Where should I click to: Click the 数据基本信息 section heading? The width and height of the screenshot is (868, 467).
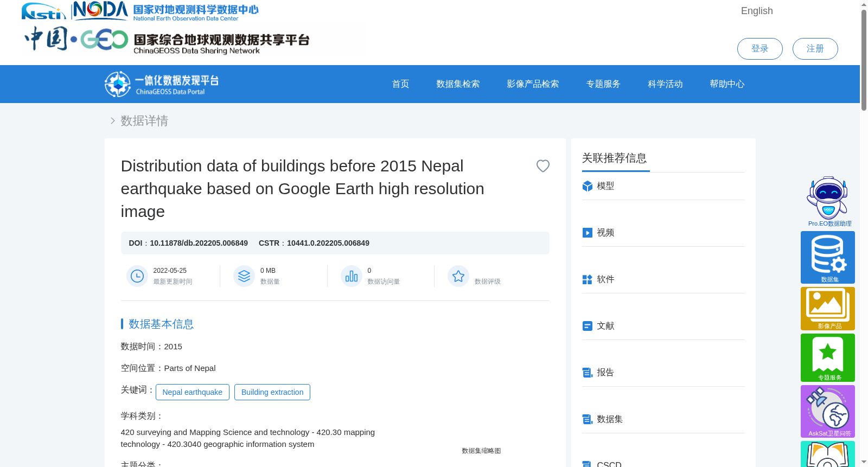tap(161, 324)
